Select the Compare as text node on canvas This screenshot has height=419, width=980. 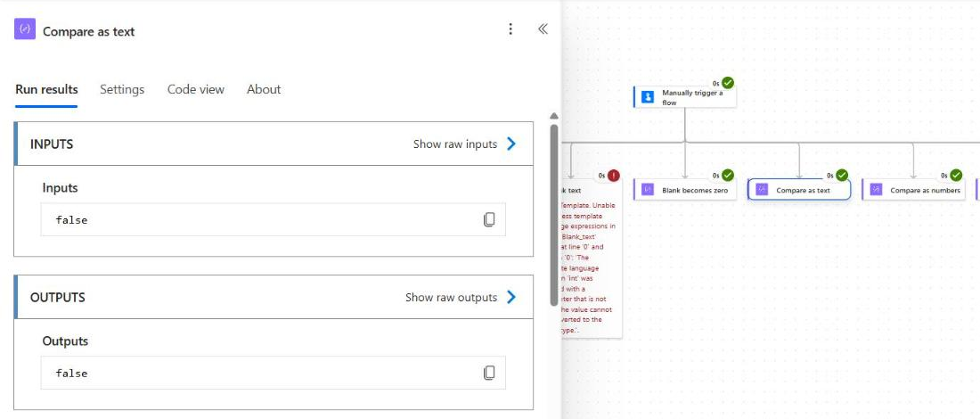click(x=799, y=190)
